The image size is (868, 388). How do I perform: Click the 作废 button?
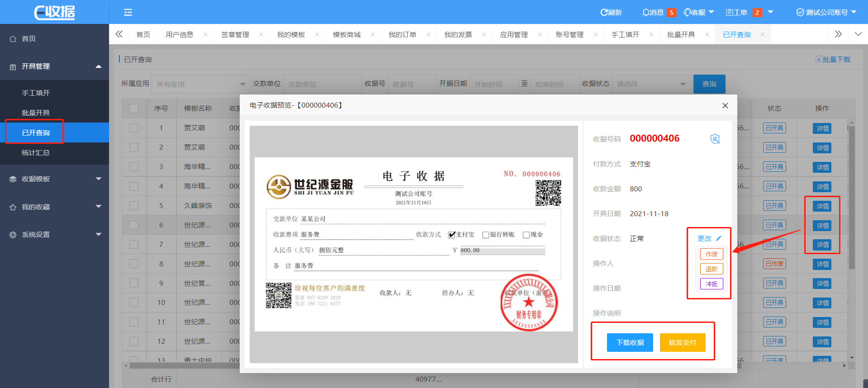[711, 254]
